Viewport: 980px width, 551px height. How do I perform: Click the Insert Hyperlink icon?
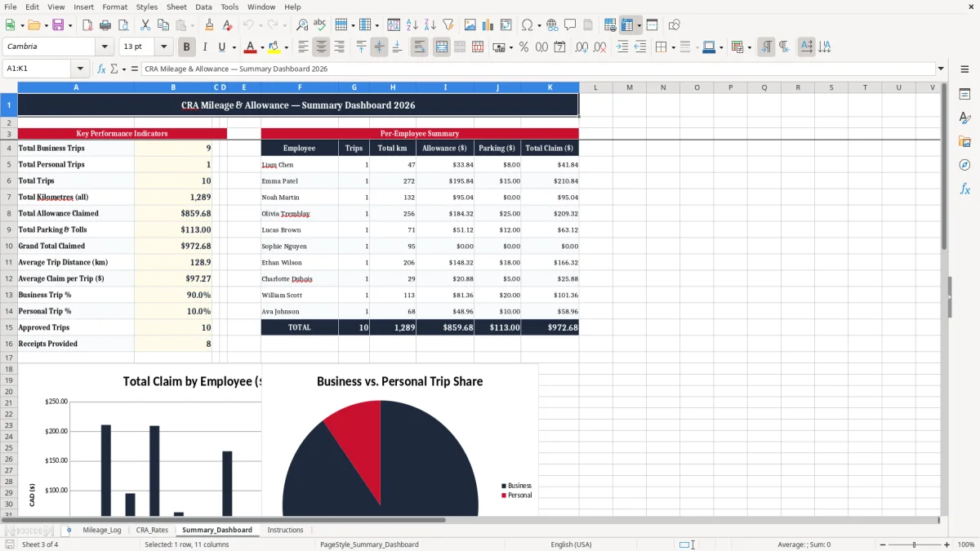552,25
